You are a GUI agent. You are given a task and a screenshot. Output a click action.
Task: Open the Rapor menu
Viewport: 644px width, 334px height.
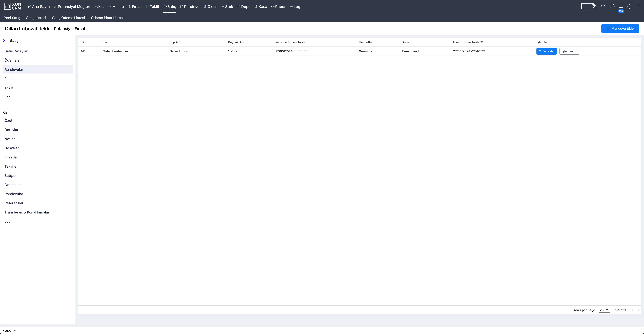278,7
